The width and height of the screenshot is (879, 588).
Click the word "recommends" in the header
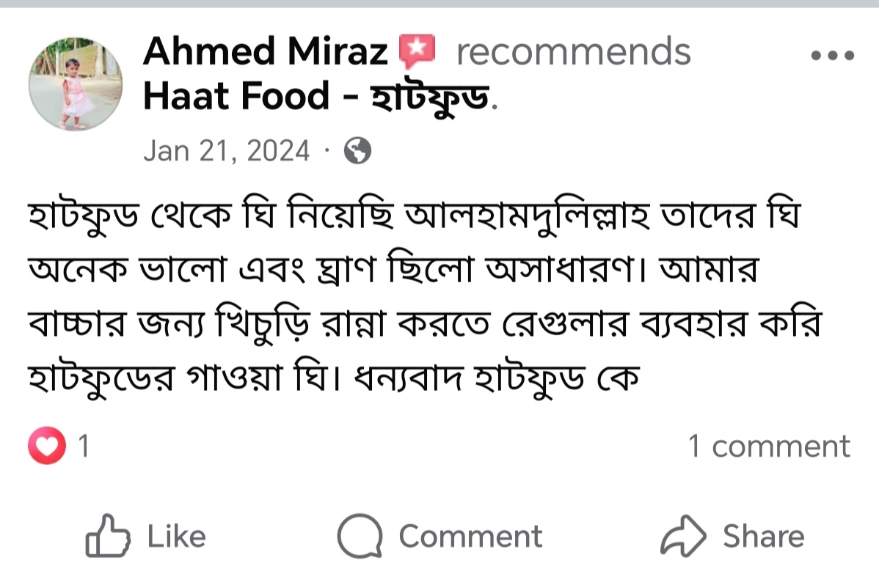pyautogui.click(x=573, y=52)
